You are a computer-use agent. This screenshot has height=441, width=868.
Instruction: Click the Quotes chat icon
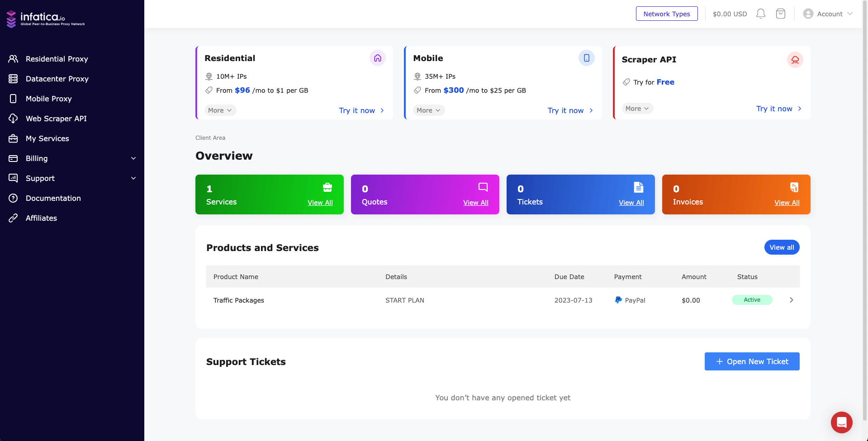pyautogui.click(x=483, y=187)
